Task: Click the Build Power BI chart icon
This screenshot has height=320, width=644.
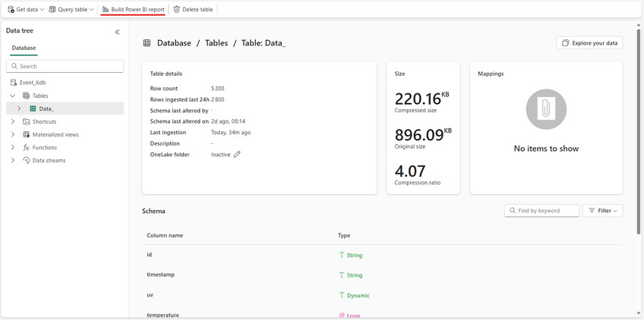Action: (106, 9)
